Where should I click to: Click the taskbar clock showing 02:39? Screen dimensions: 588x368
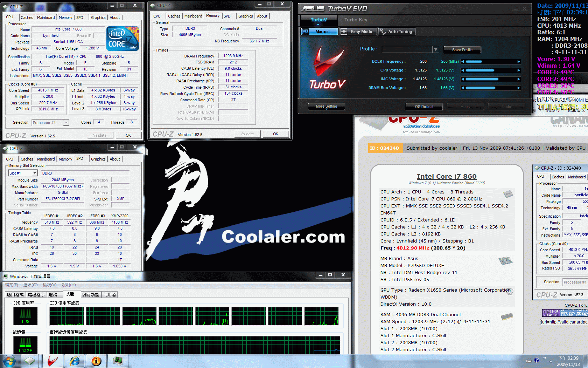point(568,361)
